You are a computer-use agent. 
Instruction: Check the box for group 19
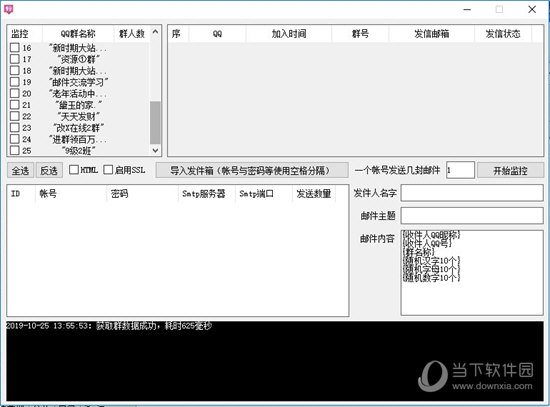[14, 82]
